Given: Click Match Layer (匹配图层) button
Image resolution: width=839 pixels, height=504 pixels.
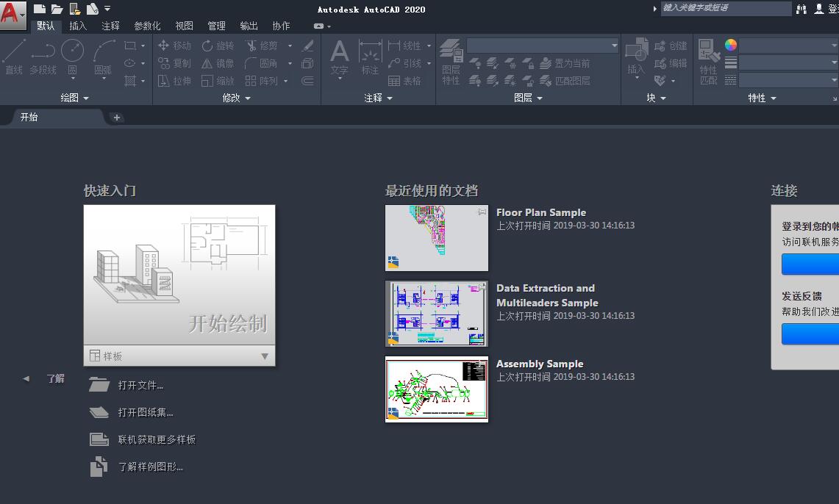Looking at the screenshot, I should (x=565, y=81).
